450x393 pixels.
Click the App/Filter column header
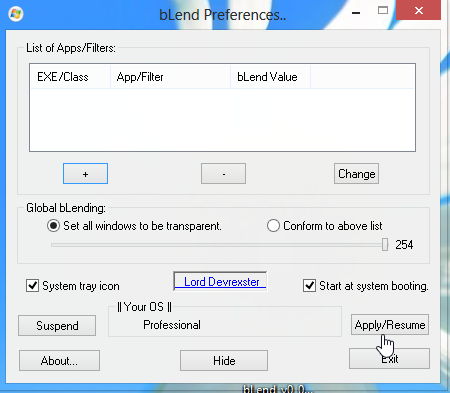[x=170, y=77]
